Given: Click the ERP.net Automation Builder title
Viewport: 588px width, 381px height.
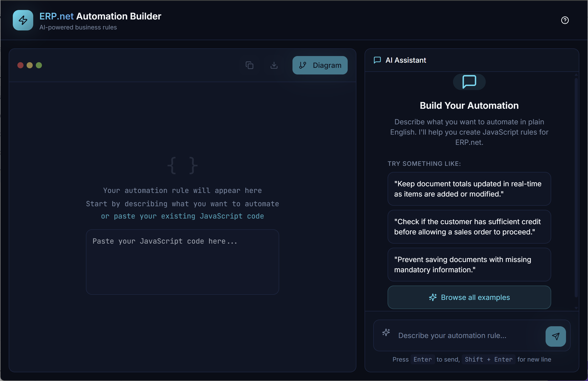Looking at the screenshot, I should coord(100,16).
